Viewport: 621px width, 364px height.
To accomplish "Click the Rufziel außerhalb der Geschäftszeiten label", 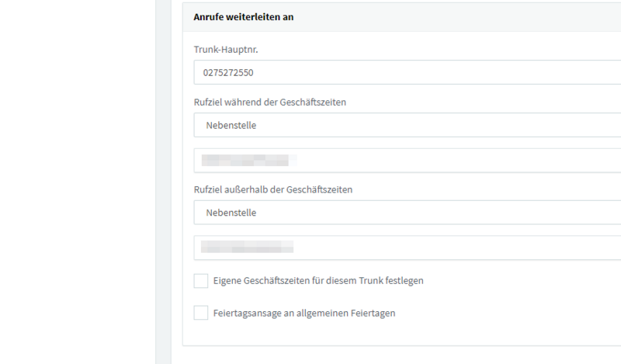I will click(x=273, y=189).
